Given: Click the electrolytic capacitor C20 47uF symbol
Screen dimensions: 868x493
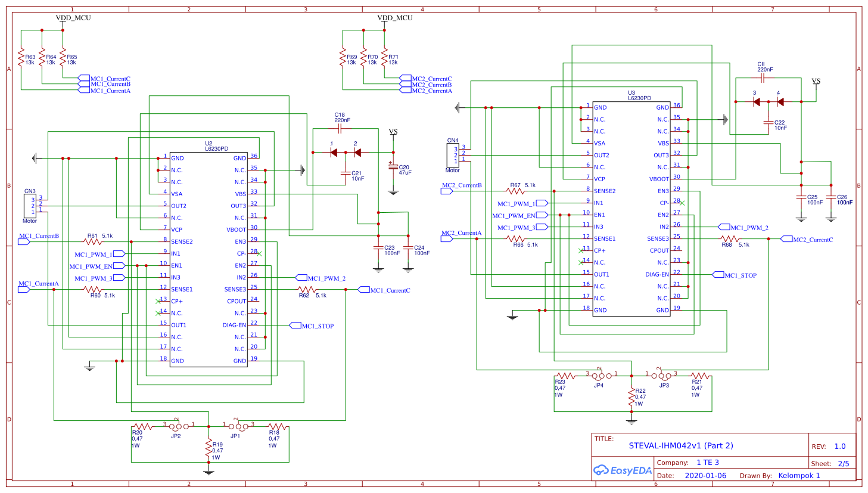Looking at the screenshot, I should click(x=393, y=168).
